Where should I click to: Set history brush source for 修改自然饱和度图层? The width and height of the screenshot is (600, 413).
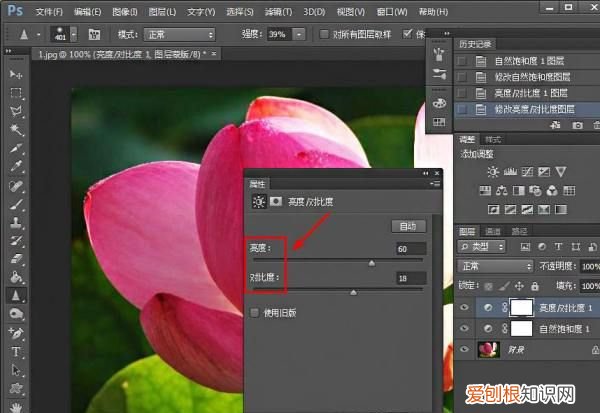point(462,77)
